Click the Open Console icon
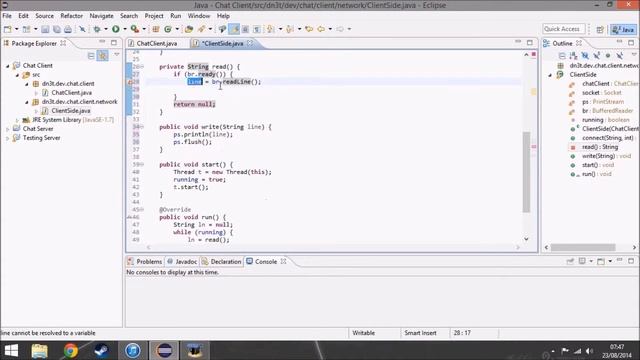This screenshot has height=360, width=640. click(x=601, y=261)
